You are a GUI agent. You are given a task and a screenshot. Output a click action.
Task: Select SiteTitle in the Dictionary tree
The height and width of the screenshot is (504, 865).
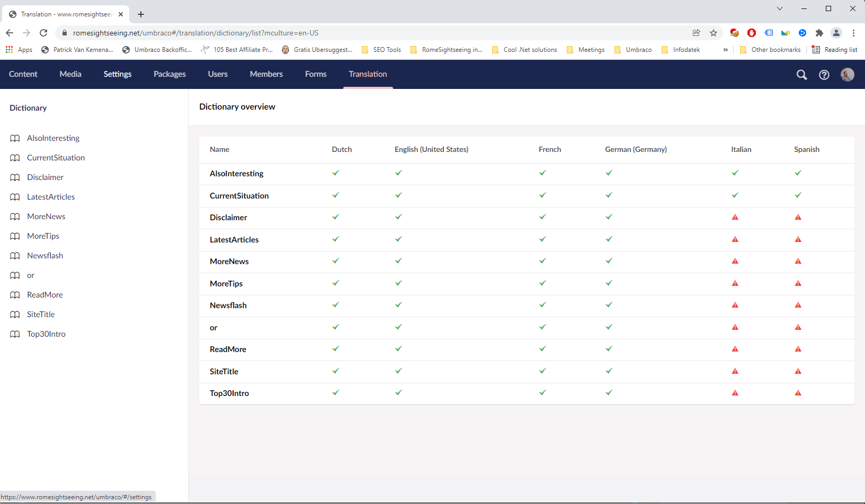point(41,314)
